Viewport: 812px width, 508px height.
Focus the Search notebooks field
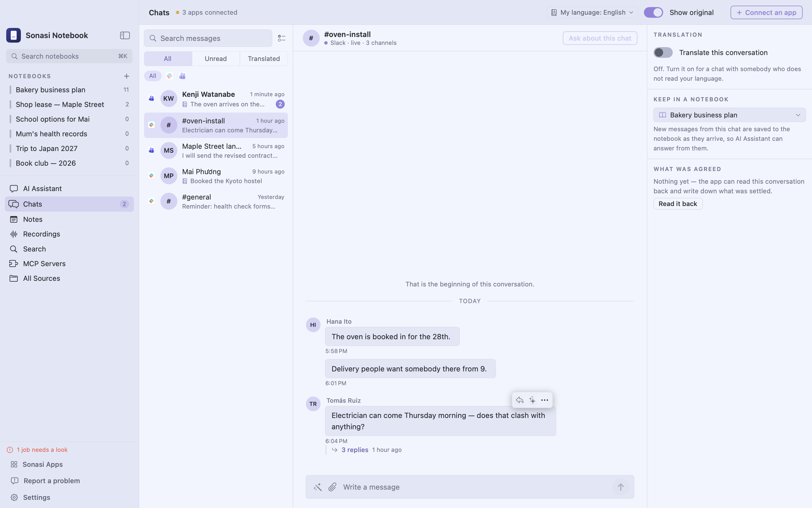tap(69, 56)
